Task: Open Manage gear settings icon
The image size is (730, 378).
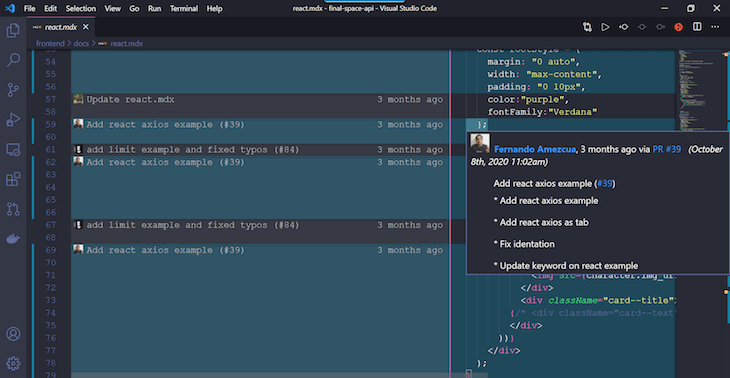Action: pos(13,363)
